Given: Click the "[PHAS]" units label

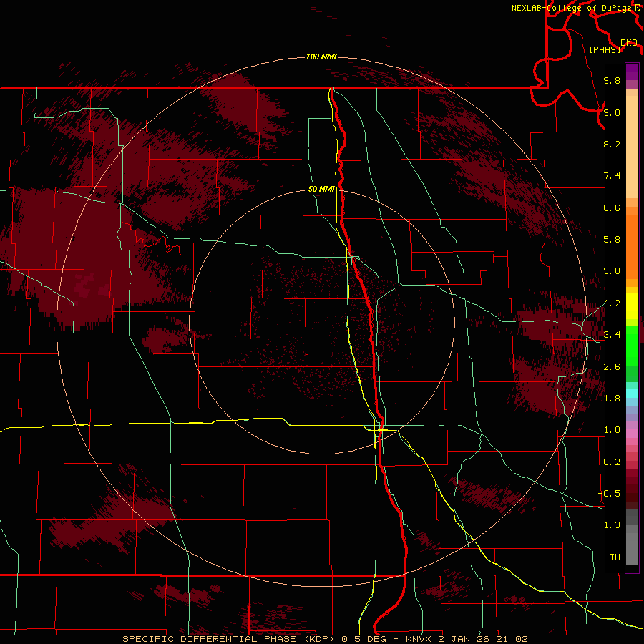Looking at the screenshot, I should pyautogui.click(x=605, y=49).
